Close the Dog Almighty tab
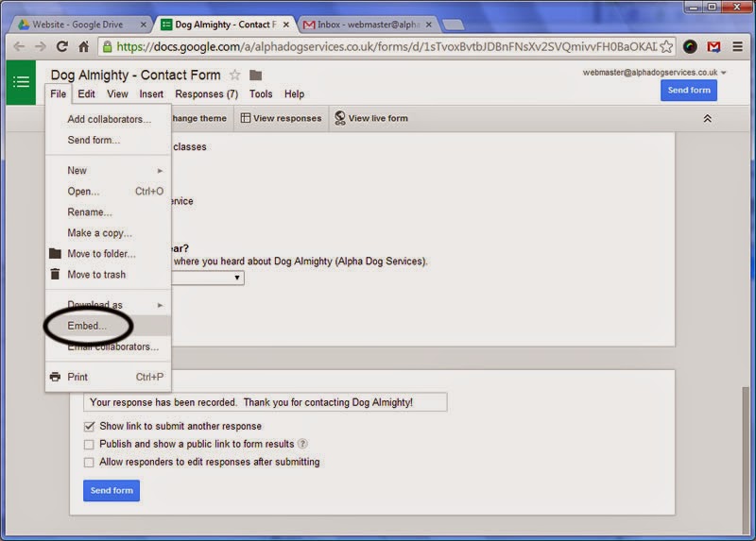Screen dimensions: 756x541 point(286,25)
